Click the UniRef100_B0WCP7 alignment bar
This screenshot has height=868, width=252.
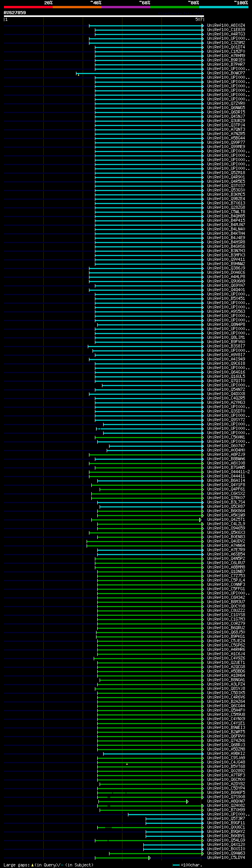(140, 73)
